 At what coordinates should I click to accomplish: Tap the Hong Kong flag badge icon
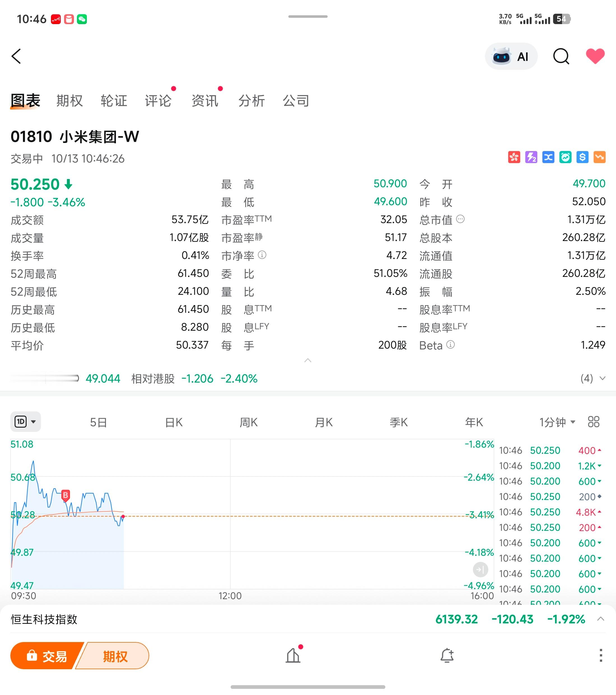coord(514,157)
